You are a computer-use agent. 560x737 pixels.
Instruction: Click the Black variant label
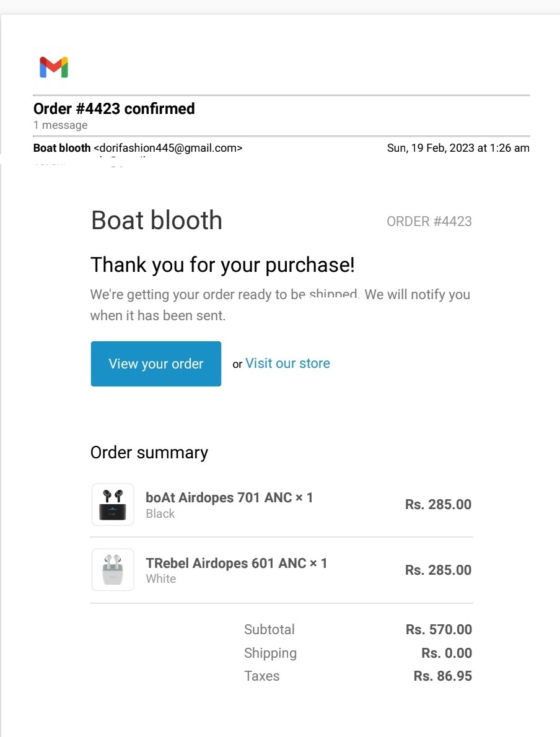160,513
